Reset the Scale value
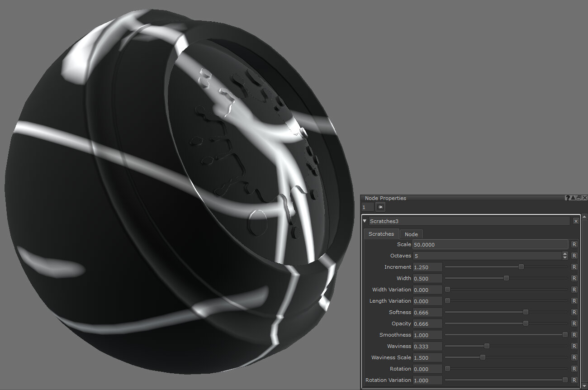 pyautogui.click(x=574, y=244)
